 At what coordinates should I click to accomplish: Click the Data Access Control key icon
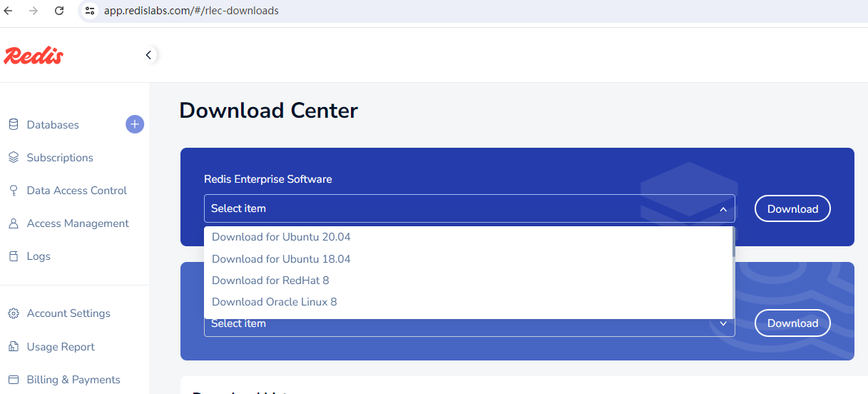[14, 191]
